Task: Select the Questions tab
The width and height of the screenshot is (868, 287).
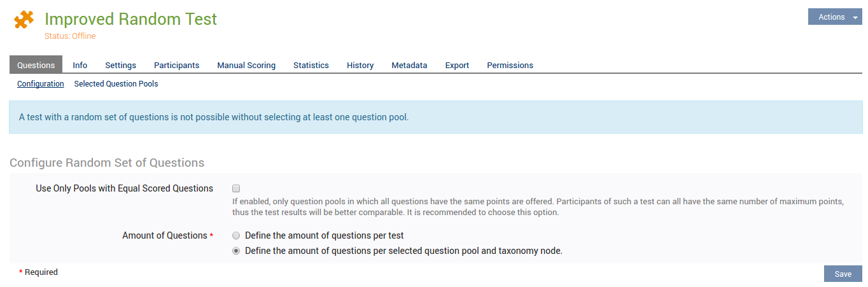Action: coord(36,65)
